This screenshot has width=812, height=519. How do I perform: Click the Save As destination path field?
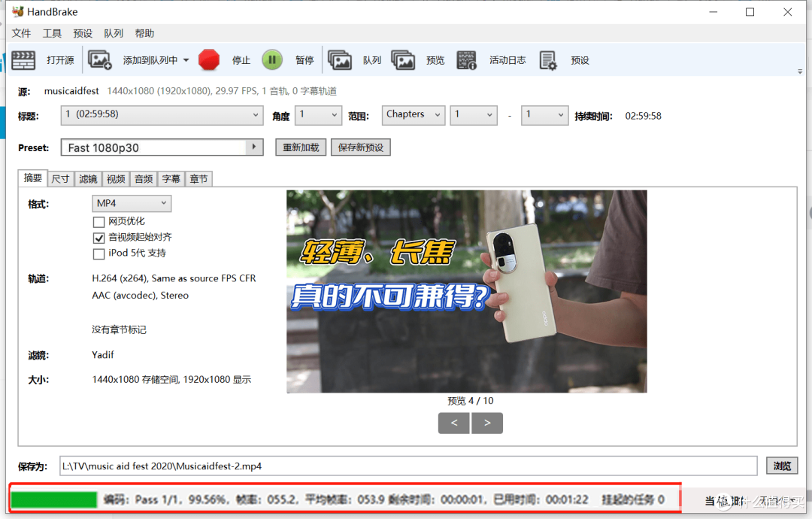(408, 466)
